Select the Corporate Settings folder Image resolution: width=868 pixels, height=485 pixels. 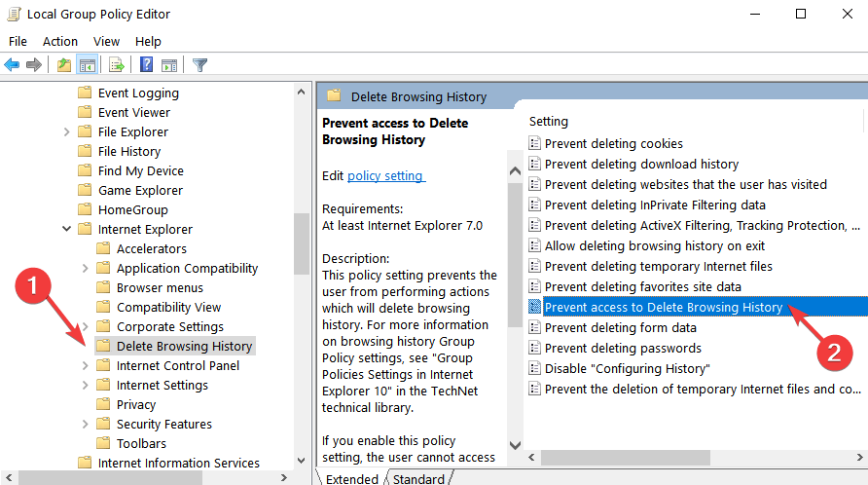pos(170,326)
